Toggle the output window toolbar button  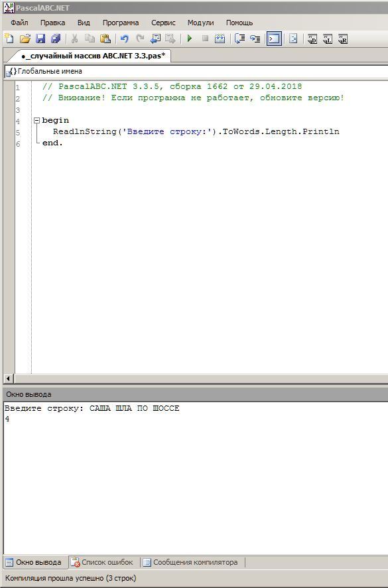(x=274, y=38)
